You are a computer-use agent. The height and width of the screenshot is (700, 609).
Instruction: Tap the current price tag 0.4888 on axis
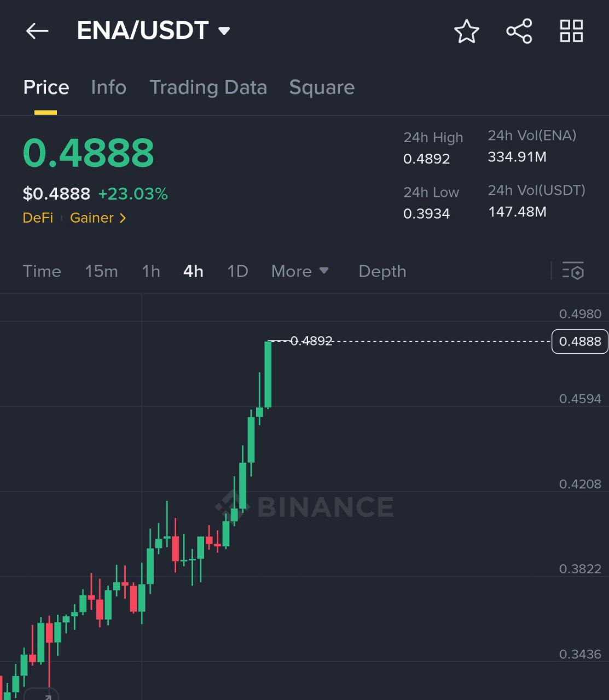click(580, 341)
